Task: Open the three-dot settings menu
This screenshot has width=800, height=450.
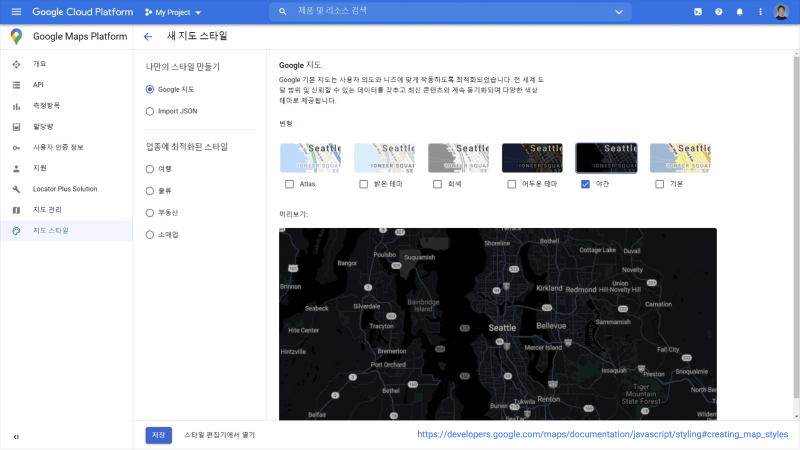Action: point(760,12)
